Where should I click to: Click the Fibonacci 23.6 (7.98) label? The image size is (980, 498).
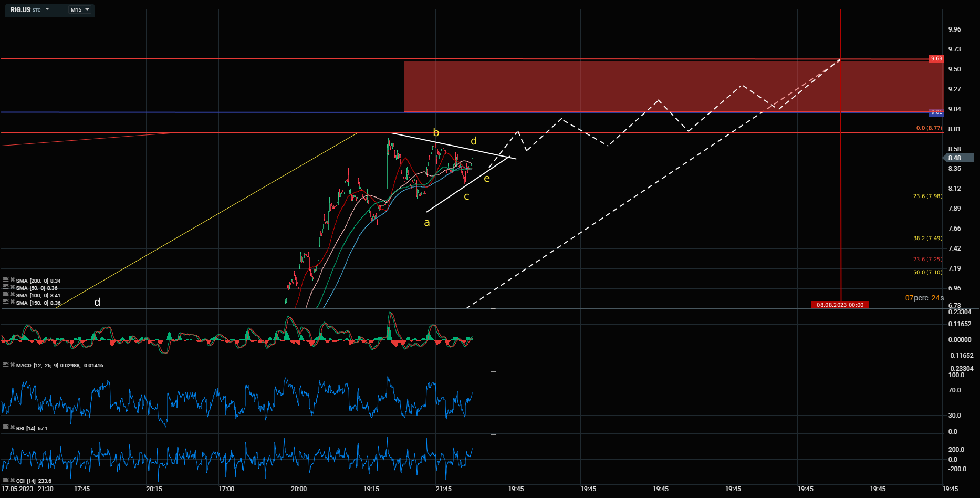928,196
